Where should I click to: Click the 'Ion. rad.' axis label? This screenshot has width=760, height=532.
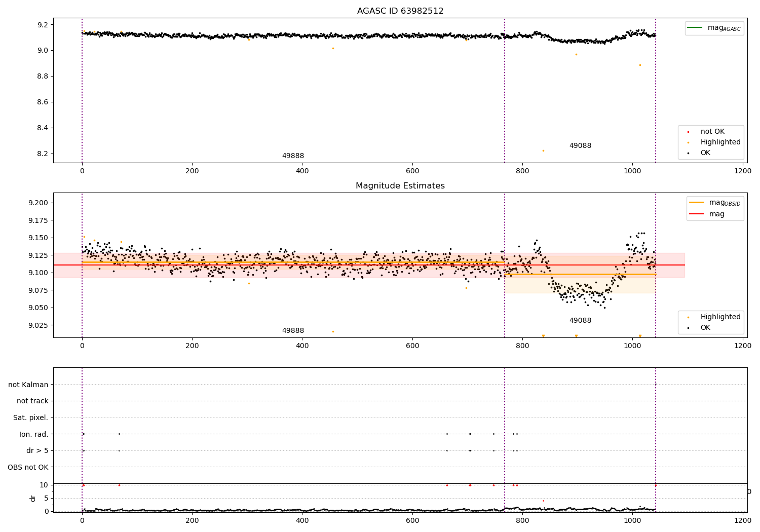click(34, 434)
